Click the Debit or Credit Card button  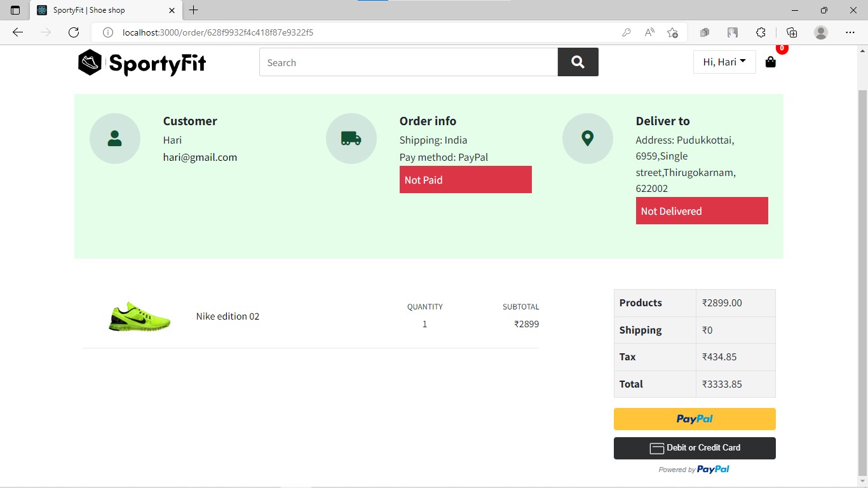(694, 448)
